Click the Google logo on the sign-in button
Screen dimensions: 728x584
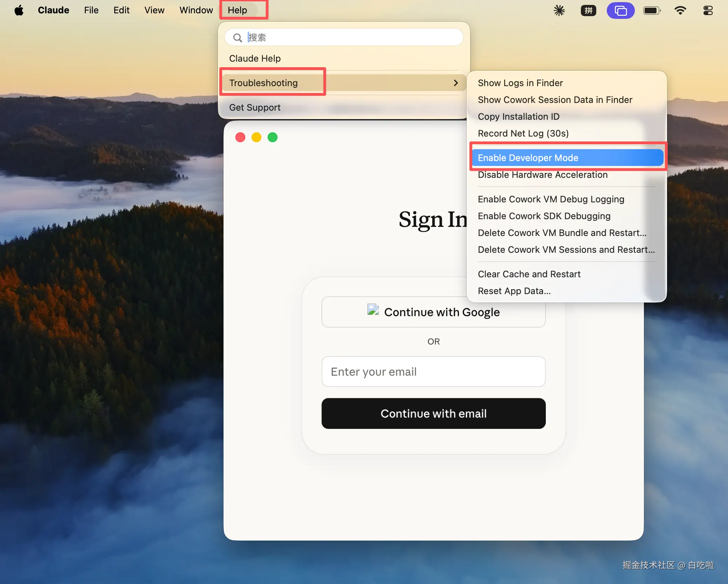[373, 310]
